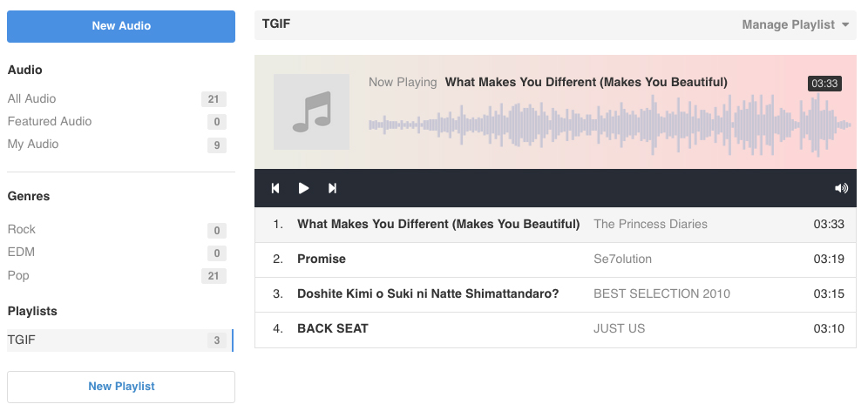Open Featured Audio list

[117, 122]
